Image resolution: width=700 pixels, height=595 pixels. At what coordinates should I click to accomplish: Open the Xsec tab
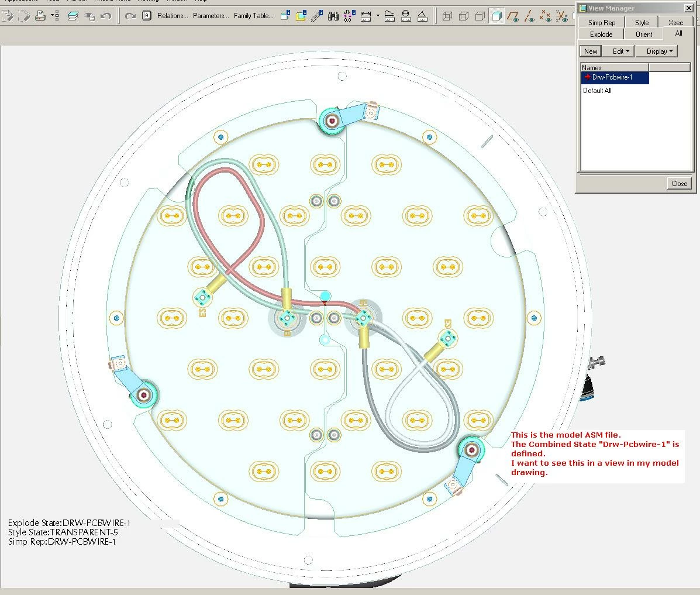coord(675,22)
